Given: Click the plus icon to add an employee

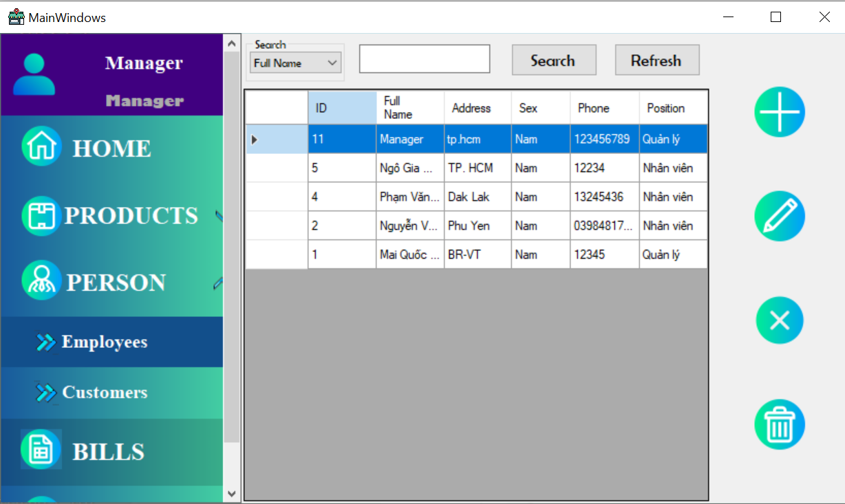Looking at the screenshot, I should pyautogui.click(x=779, y=111).
